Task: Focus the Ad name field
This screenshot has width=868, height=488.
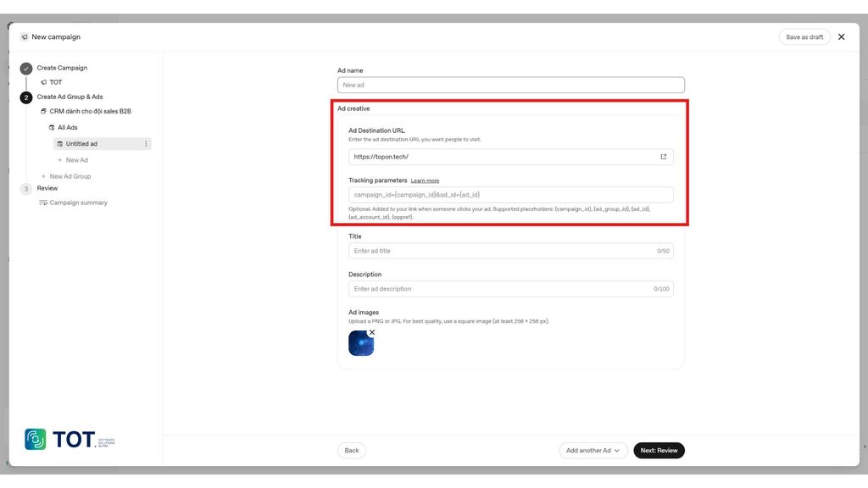Action: (x=511, y=86)
